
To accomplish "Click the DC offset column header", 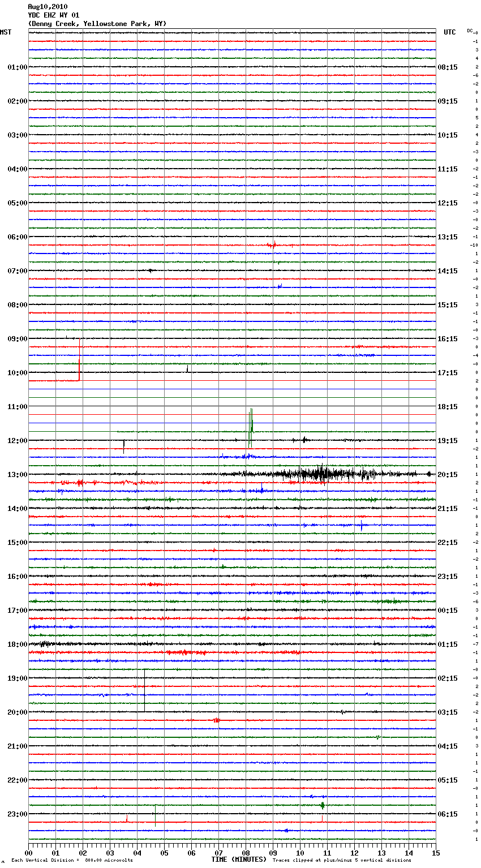I will [470, 31].
